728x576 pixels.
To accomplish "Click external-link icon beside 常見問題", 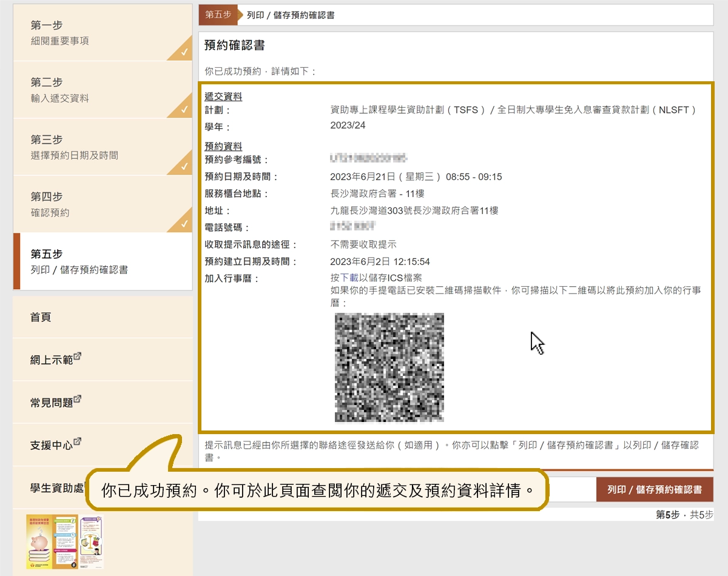I will click(x=78, y=399).
